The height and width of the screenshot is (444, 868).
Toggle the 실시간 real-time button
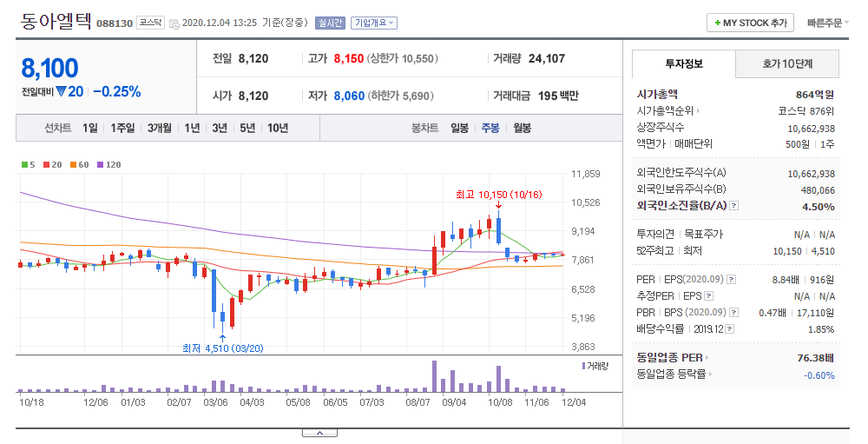[330, 23]
